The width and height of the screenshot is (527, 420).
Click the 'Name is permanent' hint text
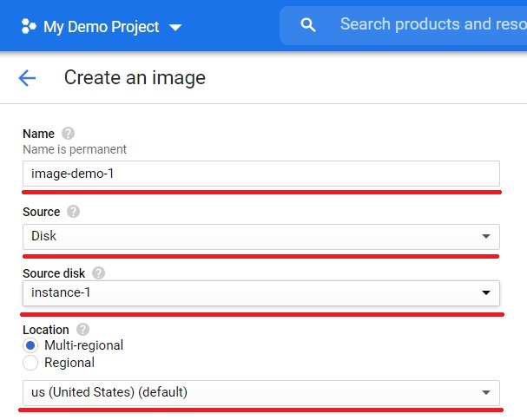75,149
